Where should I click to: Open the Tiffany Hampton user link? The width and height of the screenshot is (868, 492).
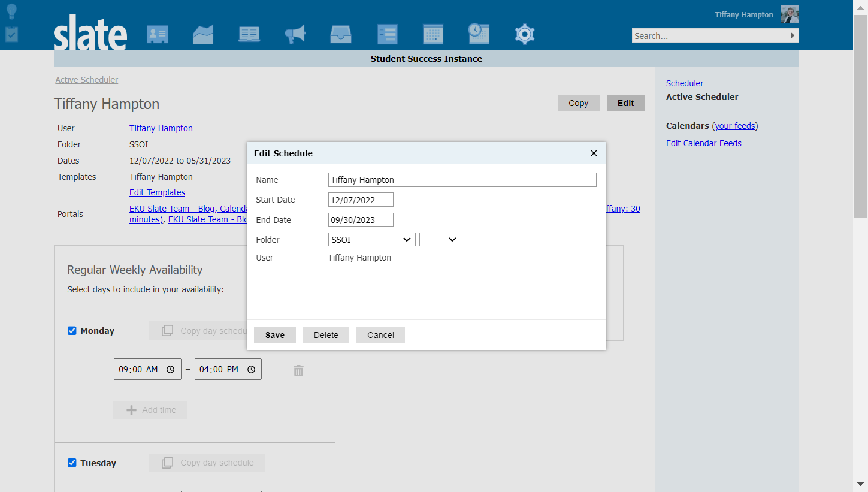161,128
